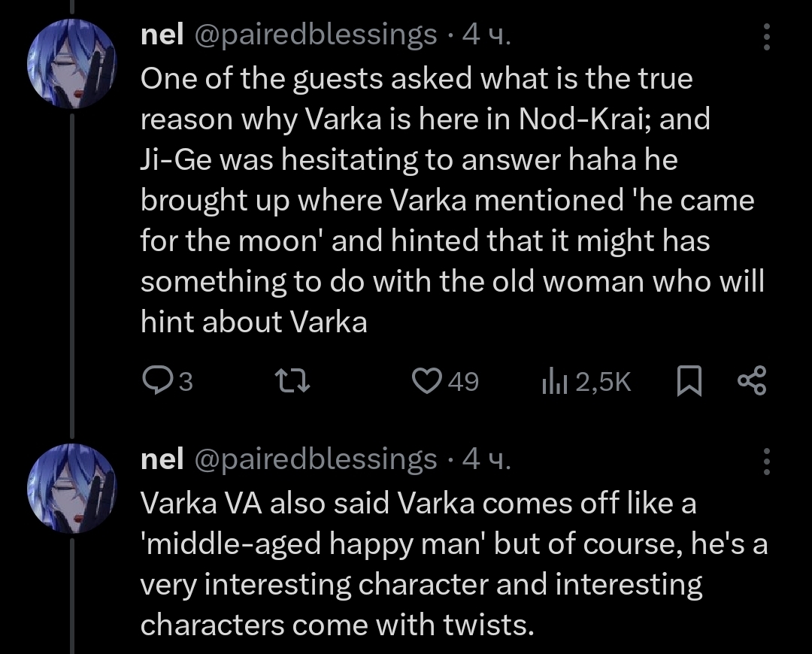Open the view analytics bar-chart icon
Viewport: 812px width, 654px height.
553,383
